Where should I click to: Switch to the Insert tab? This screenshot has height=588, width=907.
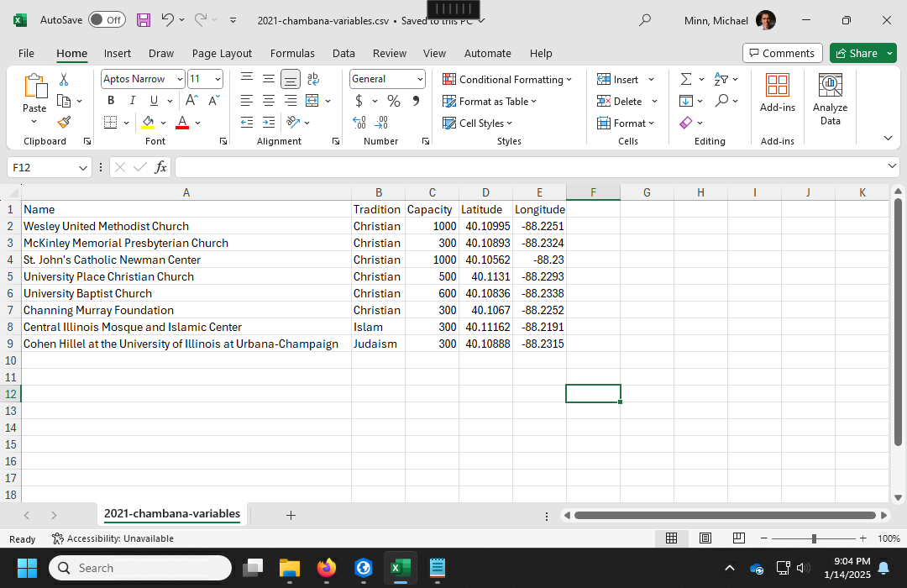click(x=118, y=53)
